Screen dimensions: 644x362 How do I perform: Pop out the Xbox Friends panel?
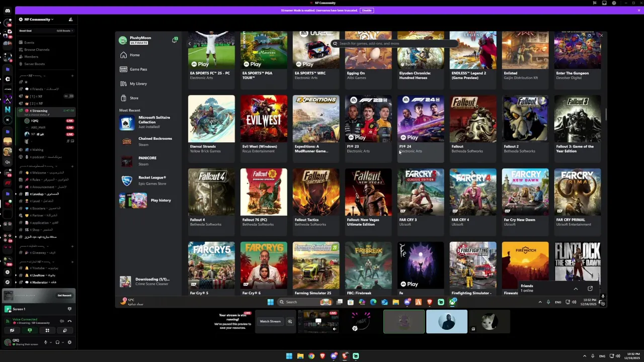coord(590,289)
